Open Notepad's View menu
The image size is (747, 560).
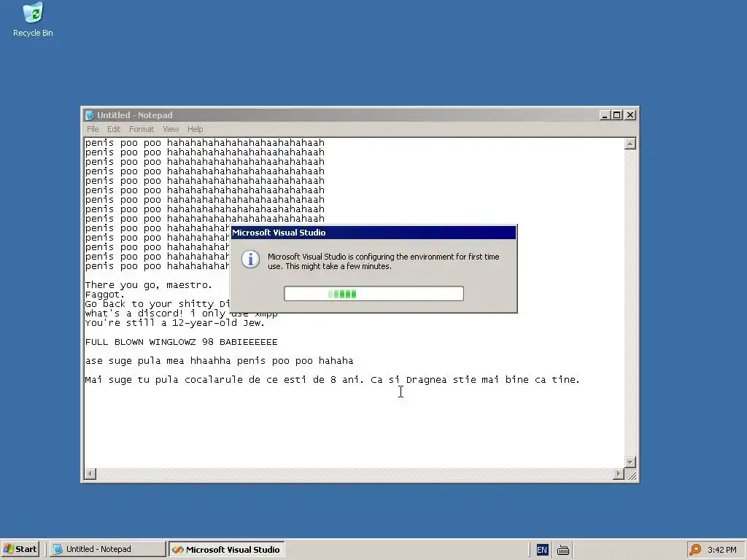171,129
